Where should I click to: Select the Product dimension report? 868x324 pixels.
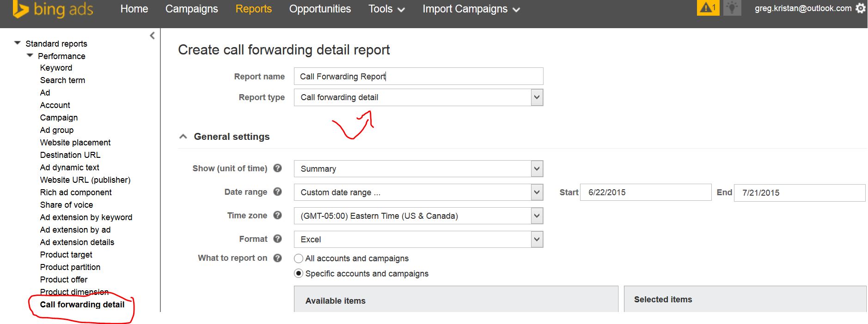pyautogui.click(x=74, y=292)
